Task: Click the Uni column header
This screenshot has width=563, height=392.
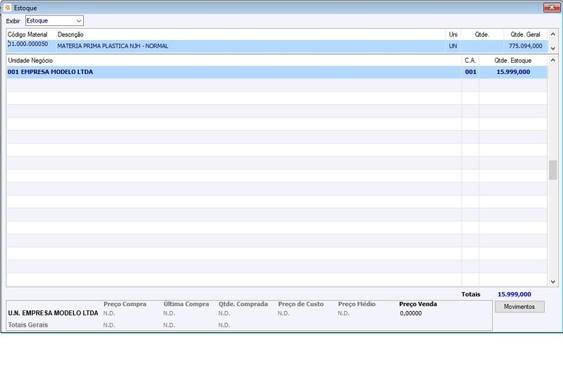Action: [453, 34]
